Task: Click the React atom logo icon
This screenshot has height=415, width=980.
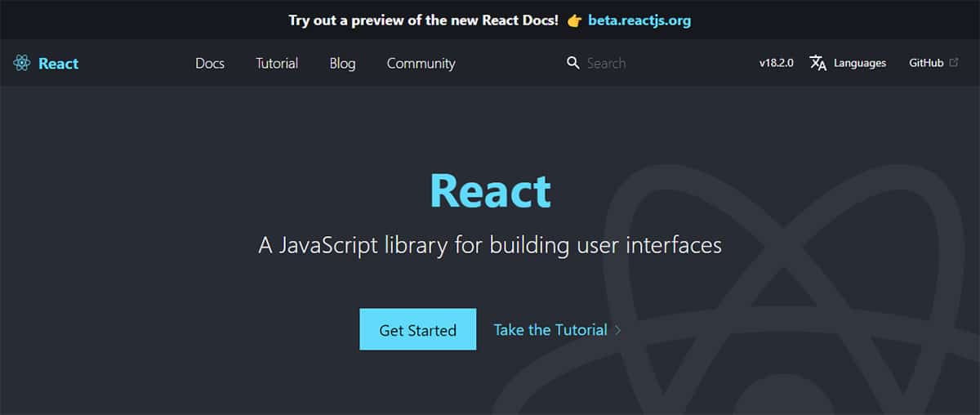Action: click(x=22, y=64)
